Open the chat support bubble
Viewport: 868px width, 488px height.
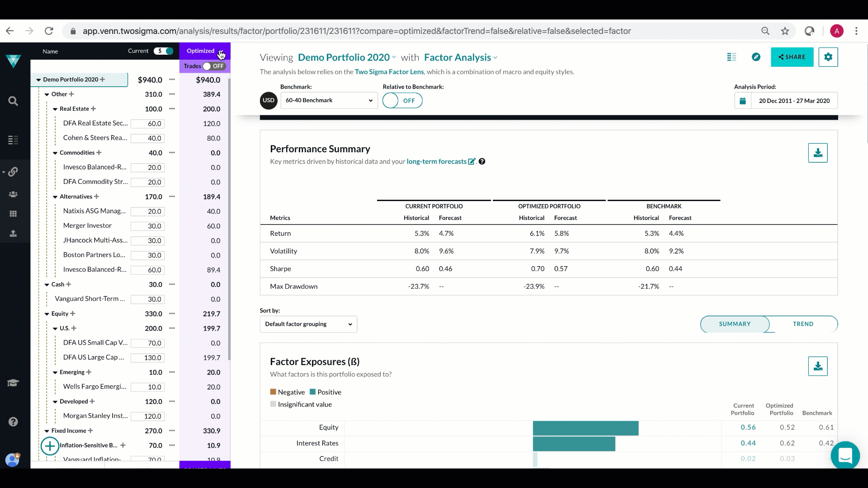[845, 455]
